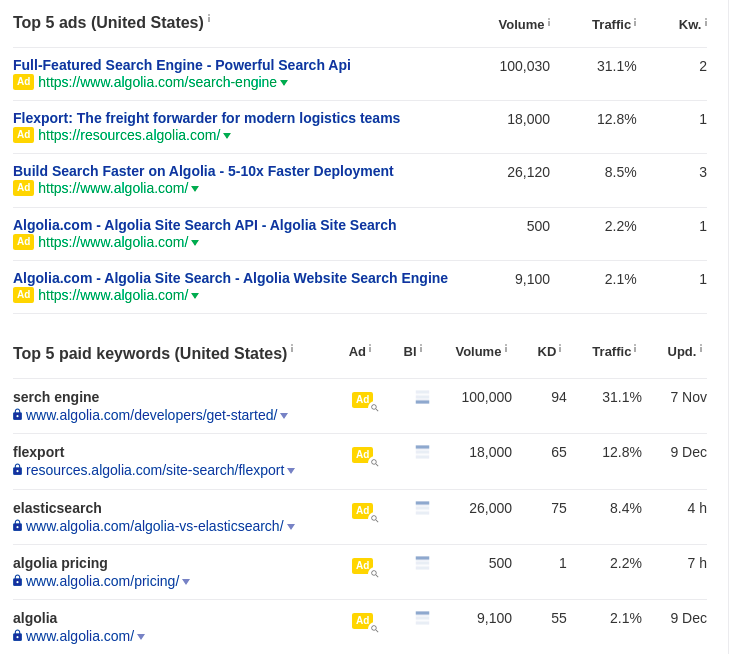This screenshot has height=654, width=734.
Task: Click the info icon next to the KD column
Action: [560, 348]
